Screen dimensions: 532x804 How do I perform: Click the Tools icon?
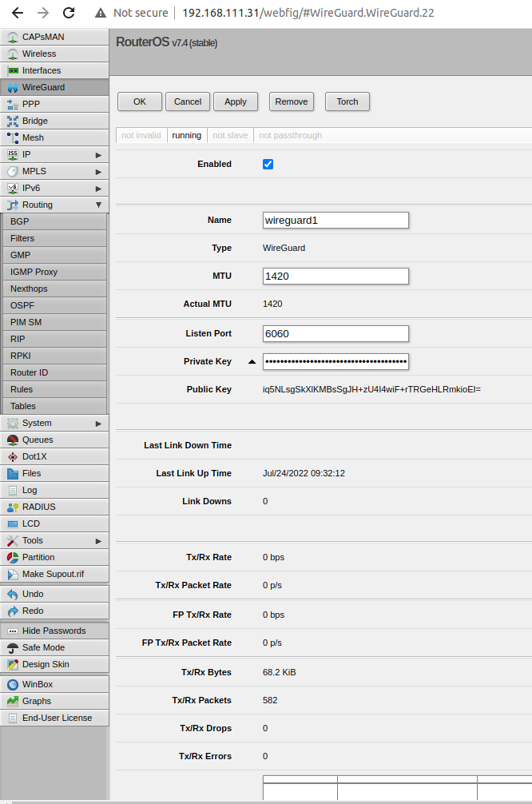[12, 540]
